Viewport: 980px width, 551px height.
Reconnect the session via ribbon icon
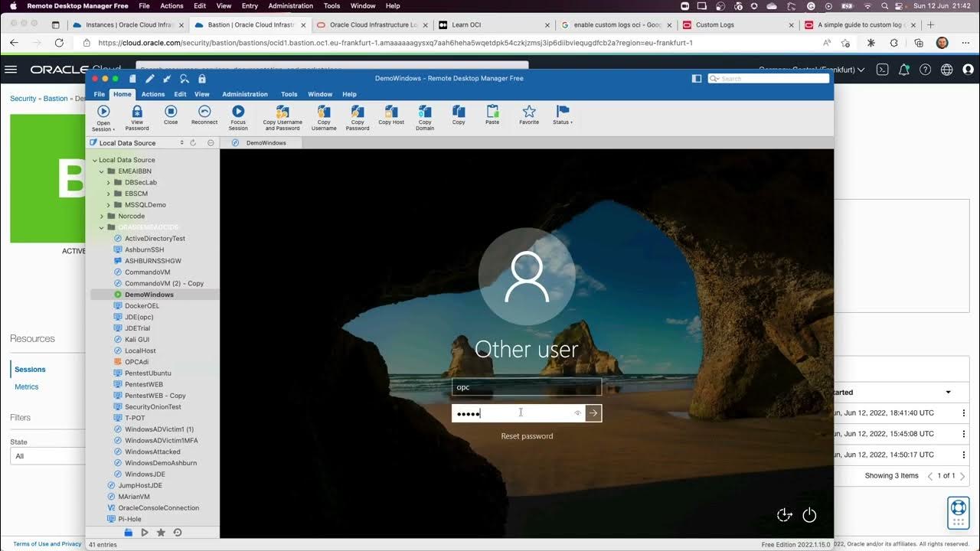204,115
